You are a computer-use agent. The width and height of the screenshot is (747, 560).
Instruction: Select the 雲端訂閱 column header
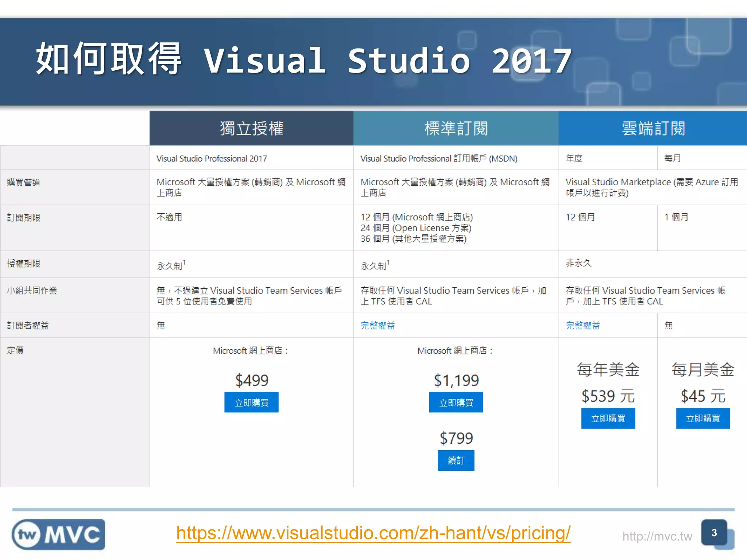point(653,128)
